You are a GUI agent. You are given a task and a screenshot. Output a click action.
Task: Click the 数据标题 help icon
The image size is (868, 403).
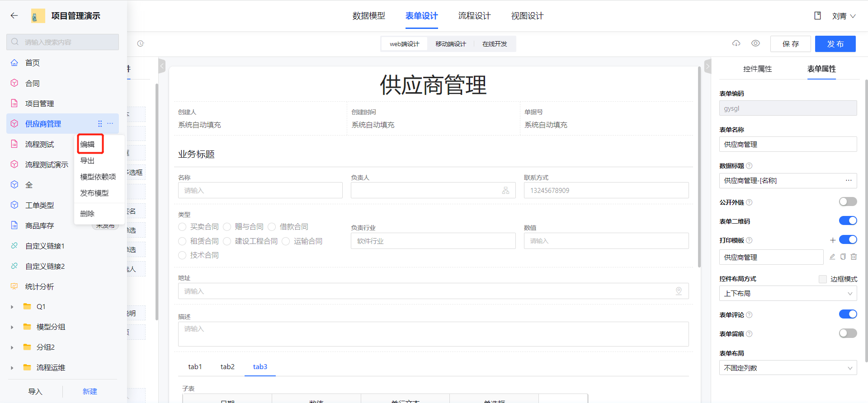749,166
